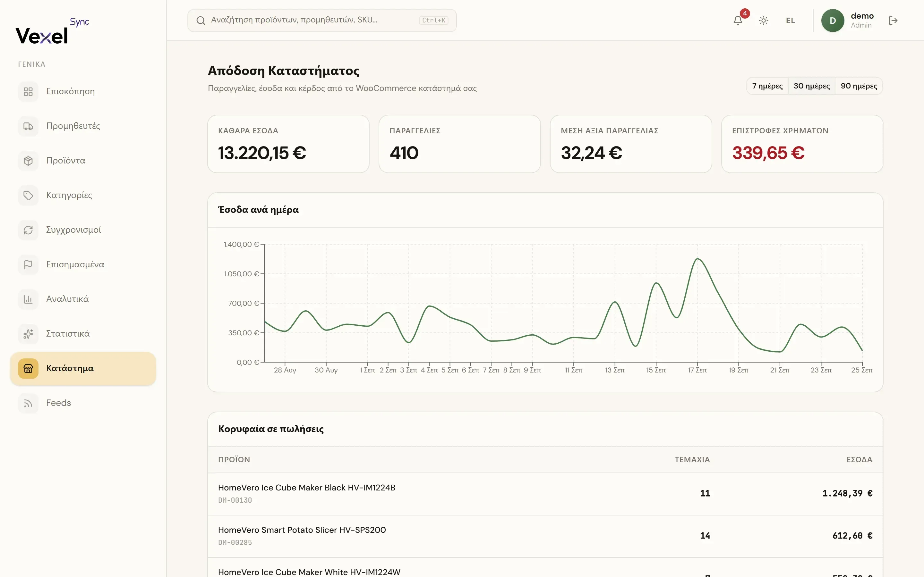The height and width of the screenshot is (577, 924).
Task: Click the logout arrow icon
Action: [893, 21]
